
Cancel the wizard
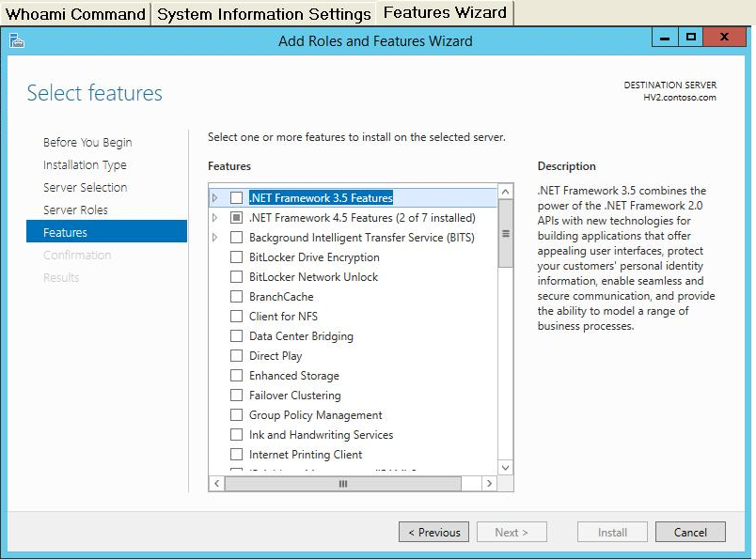pyautogui.click(x=690, y=532)
